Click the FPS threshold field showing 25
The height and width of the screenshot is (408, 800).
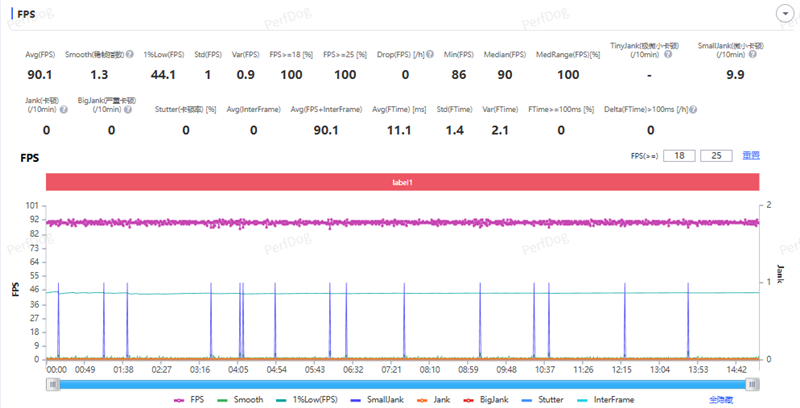tap(716, 156)
